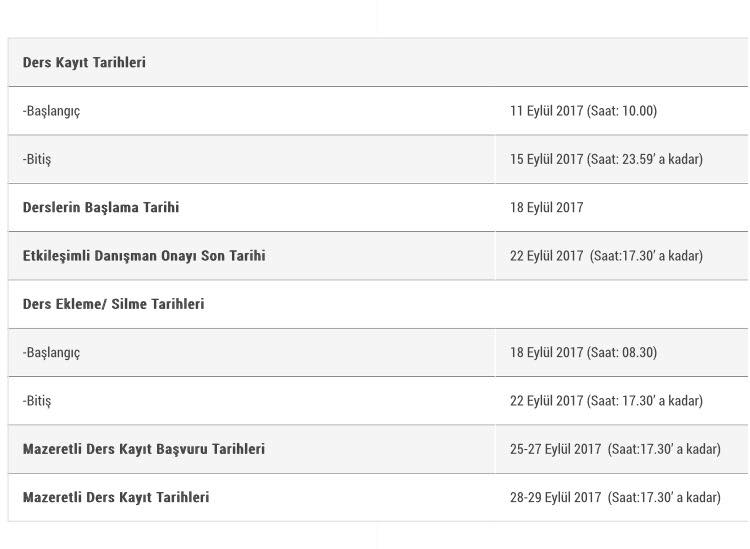Image resolution: width=750 pixels, height=549 pixels.
Task: Click Derslerin Başlama Tarihi label
Action: pos(101,207)
